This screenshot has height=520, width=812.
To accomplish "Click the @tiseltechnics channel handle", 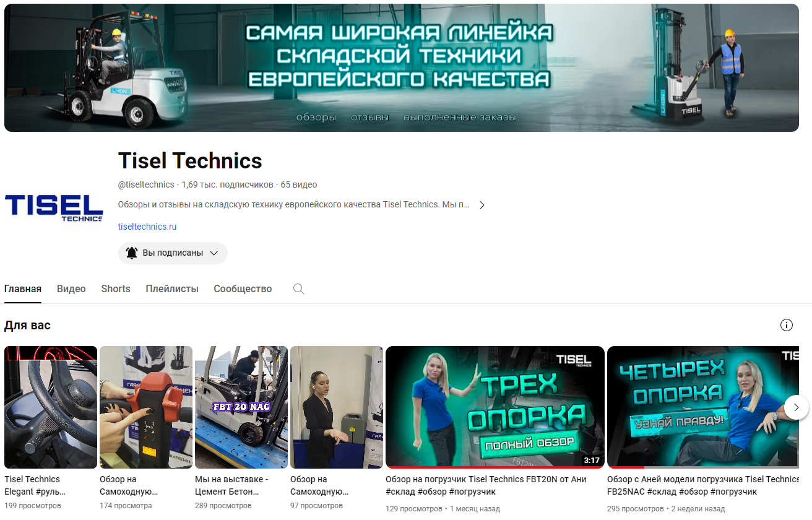I will tap(146, 184).
